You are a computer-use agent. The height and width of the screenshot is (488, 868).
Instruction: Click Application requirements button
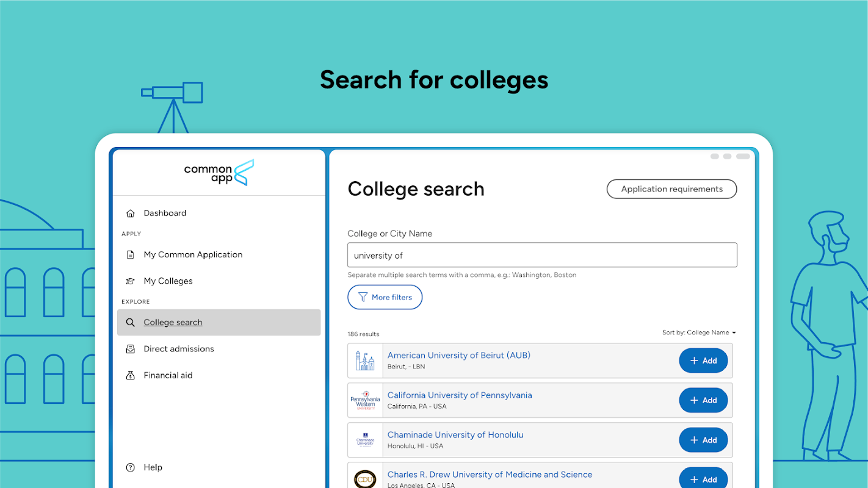click(671, 189)
